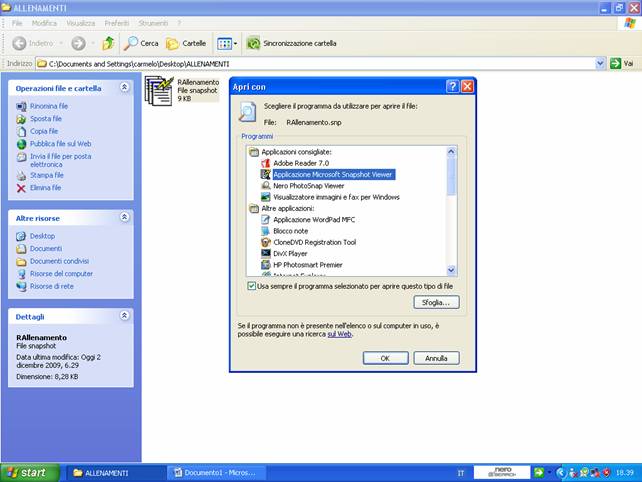Collapse Operazioni file e cartella panel
642x482 pixels.
124,87
